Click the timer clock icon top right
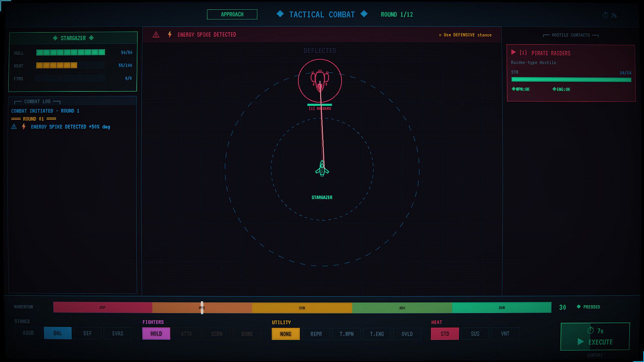This screenshot has width=644, height=362. pos(605,15)
